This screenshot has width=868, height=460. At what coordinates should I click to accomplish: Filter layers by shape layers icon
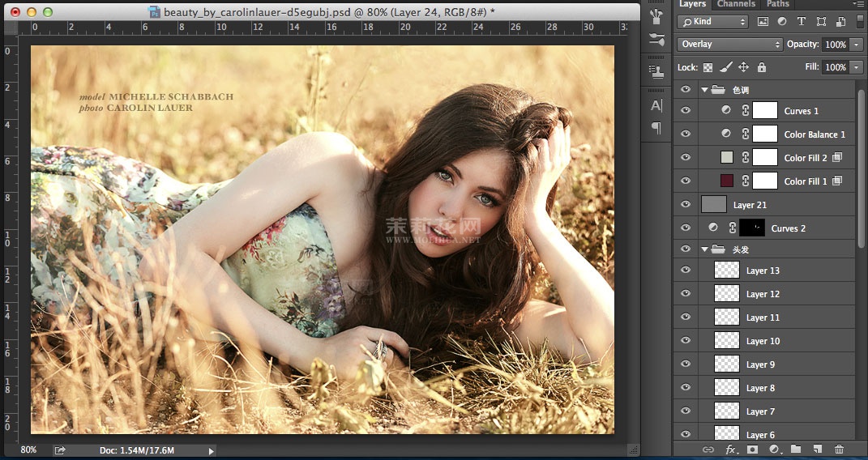(x=821, y=22)
